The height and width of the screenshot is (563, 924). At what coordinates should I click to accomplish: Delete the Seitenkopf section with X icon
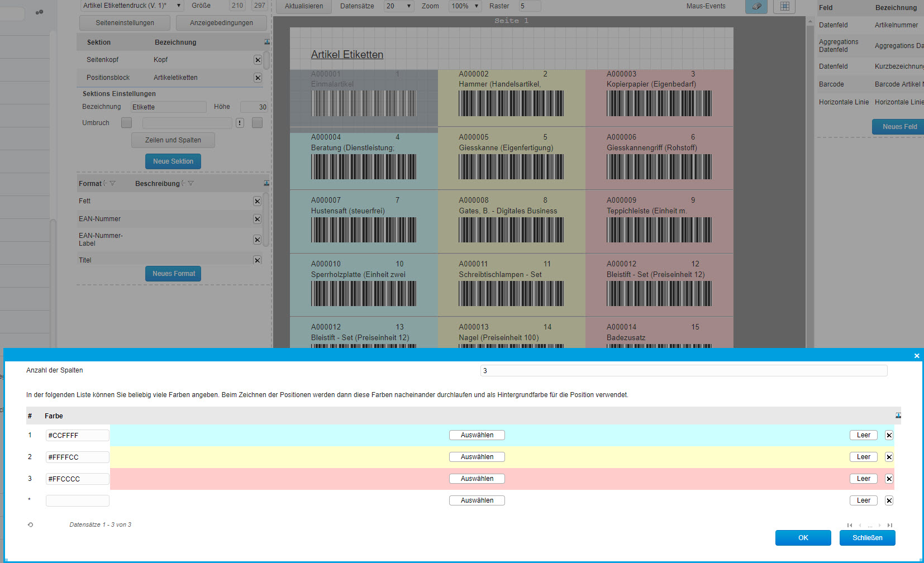[258, 60]
